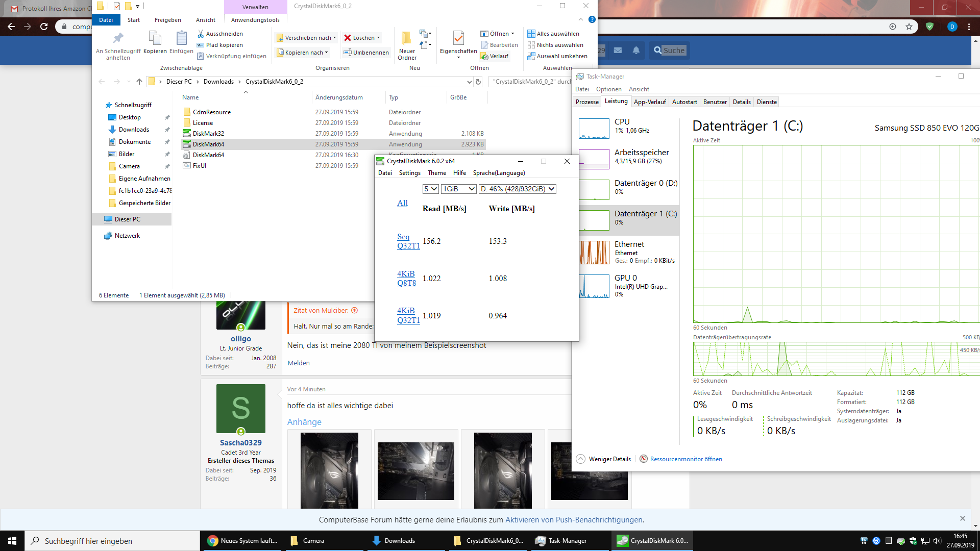Screen dimensions: 980x551
Task: Open the 1GiB test size dropdown
Action: tap(458, 189)
